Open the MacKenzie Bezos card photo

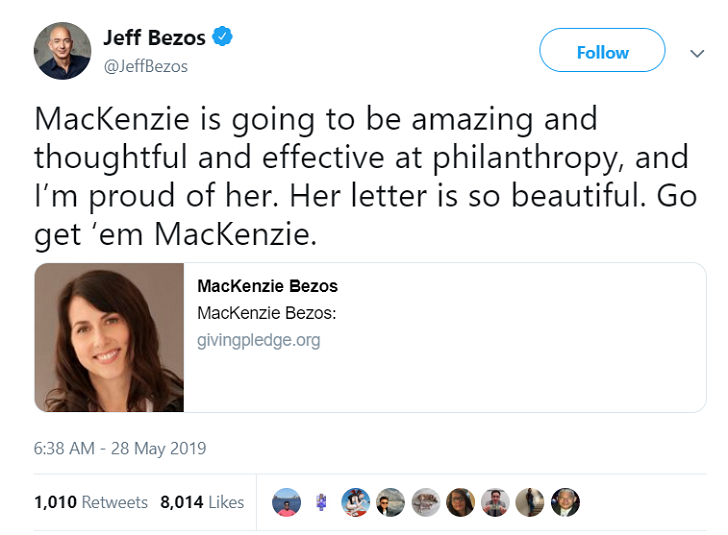pyautogui.click(x=109, y=337)
